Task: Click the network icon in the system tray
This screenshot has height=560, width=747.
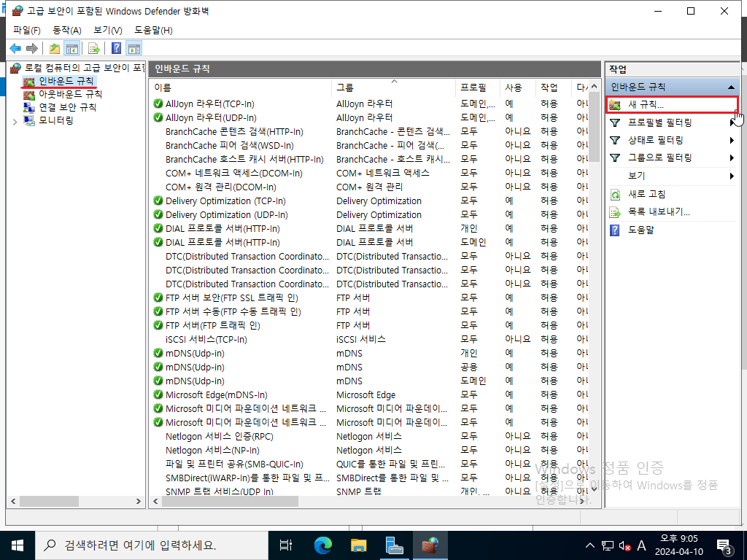Action: coord(608,545)
